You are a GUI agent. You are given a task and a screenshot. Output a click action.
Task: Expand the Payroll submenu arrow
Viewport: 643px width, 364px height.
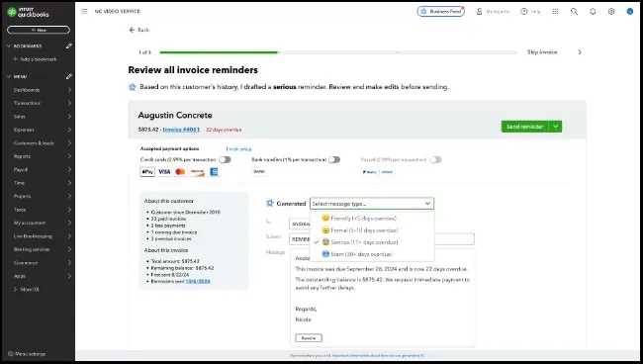click(69, 170)
